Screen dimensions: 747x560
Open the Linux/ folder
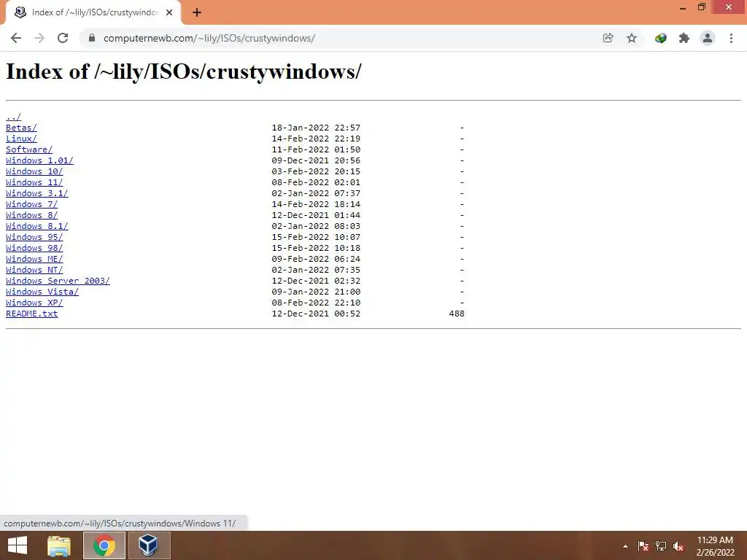point(21,139)
